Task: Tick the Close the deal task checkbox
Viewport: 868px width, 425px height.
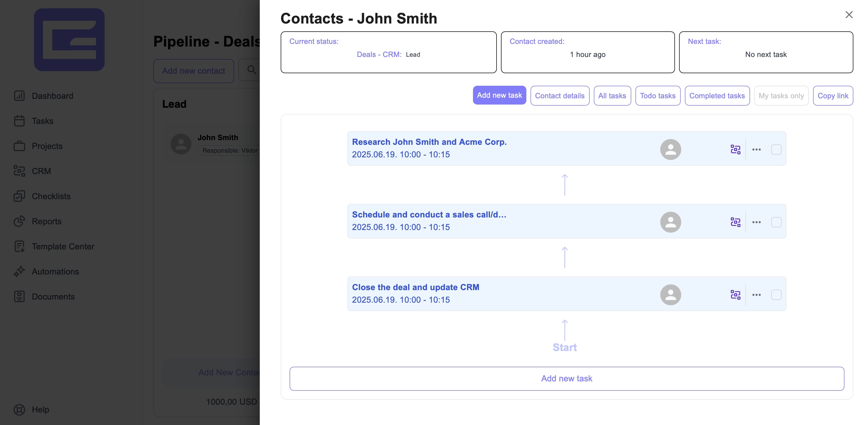Action: click(776, 295)
